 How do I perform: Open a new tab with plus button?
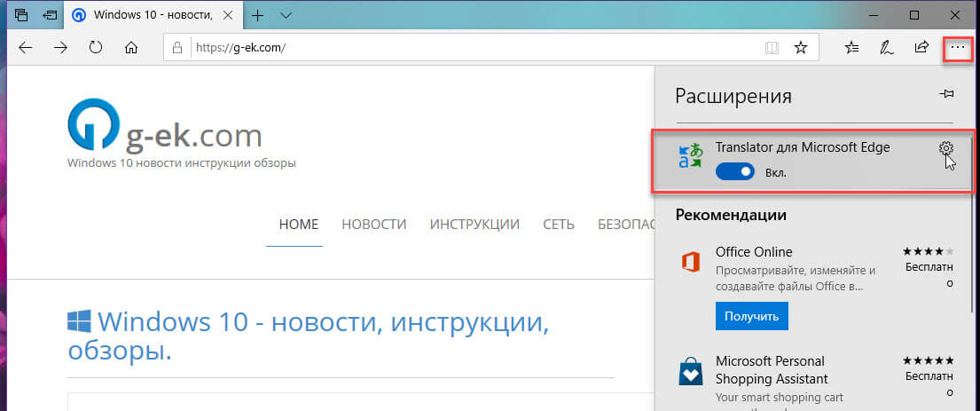click(257, 16)
